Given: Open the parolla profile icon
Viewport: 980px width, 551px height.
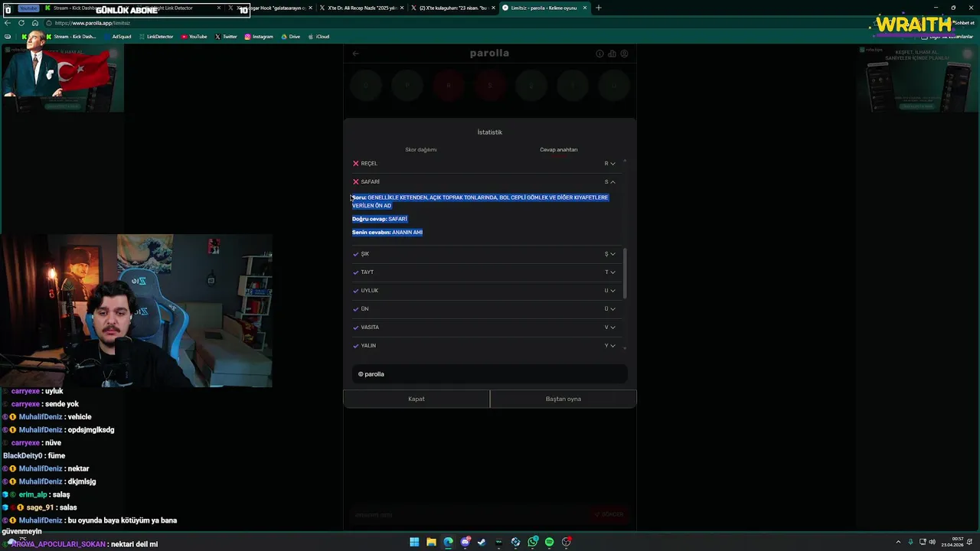Looking at the screenshot, I should (x=624, y=54).
